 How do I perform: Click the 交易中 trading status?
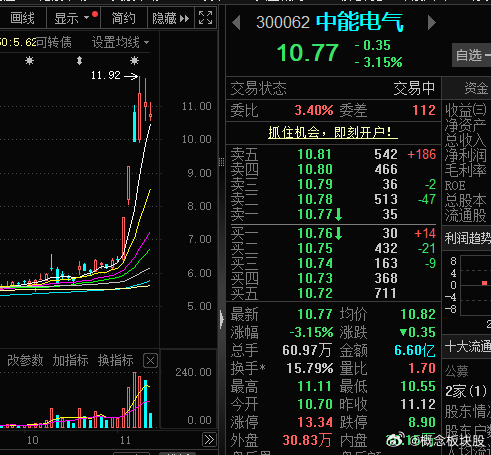click(414, 88)
